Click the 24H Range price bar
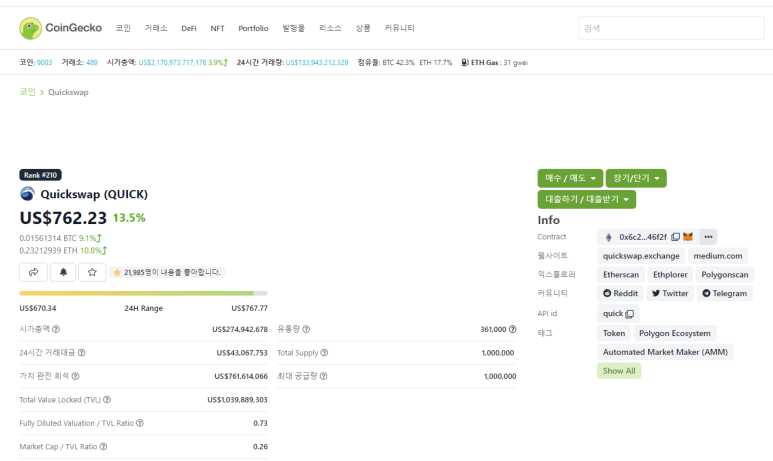 143,293
